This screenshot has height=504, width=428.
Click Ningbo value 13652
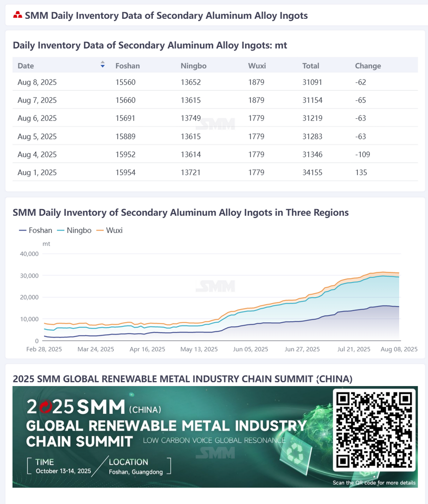[x=191, y=82]
